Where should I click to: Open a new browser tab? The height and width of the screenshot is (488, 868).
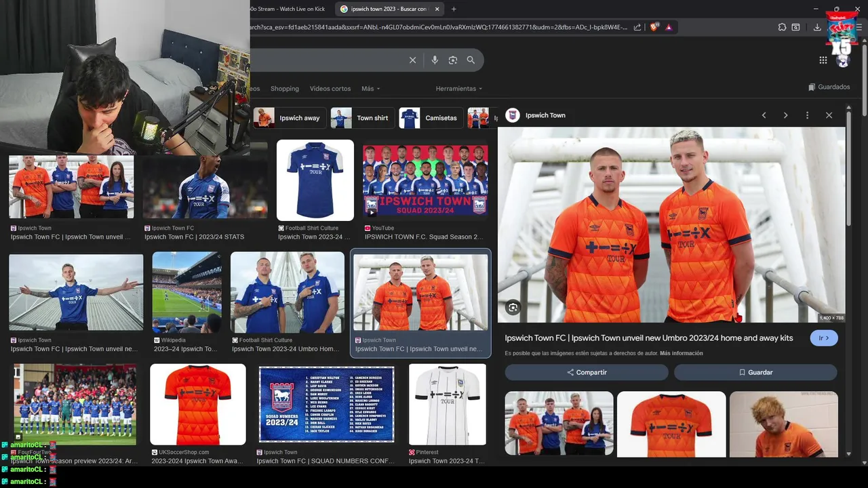454,9
